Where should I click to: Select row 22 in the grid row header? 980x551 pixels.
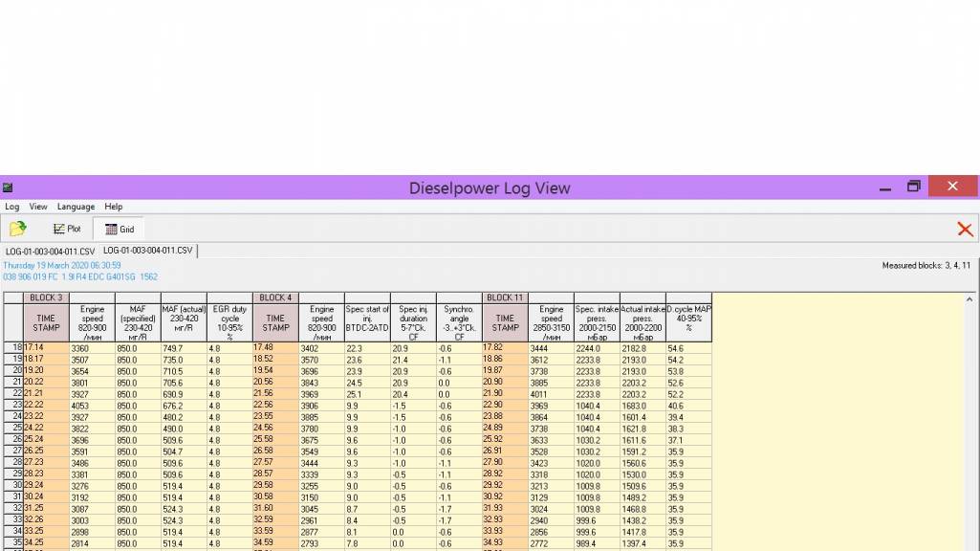(x=13, y=393)
